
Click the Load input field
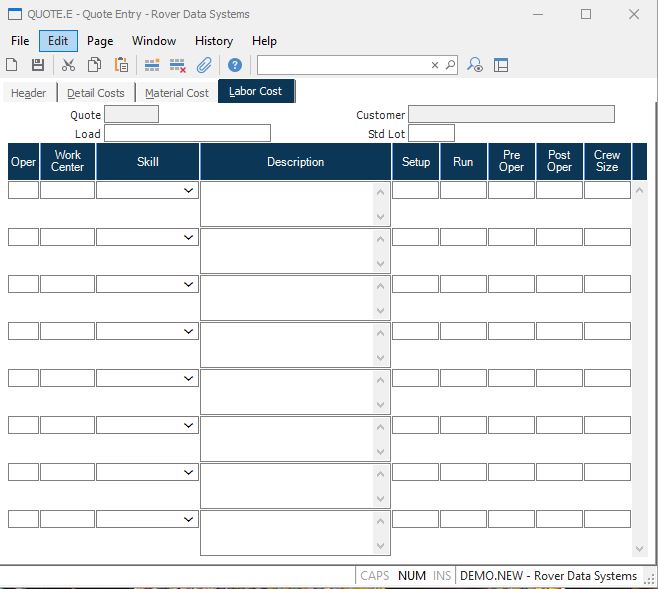click(187, 133)
